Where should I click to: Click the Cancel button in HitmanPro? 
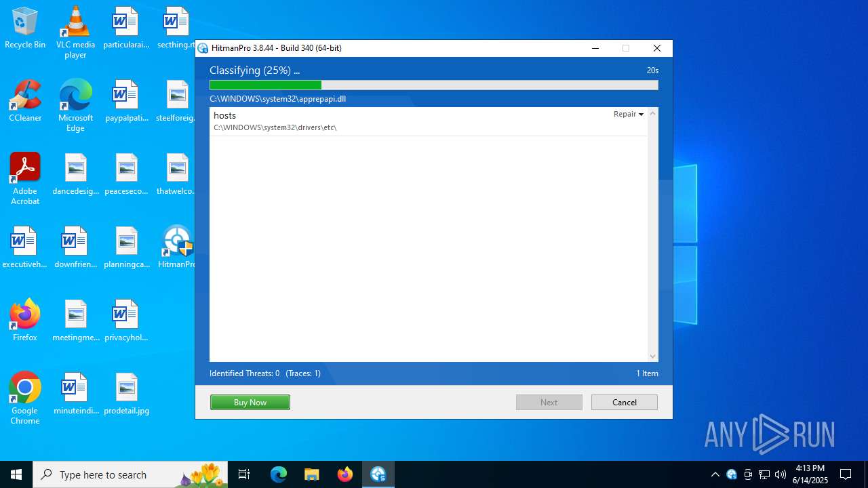click(625, 402)
